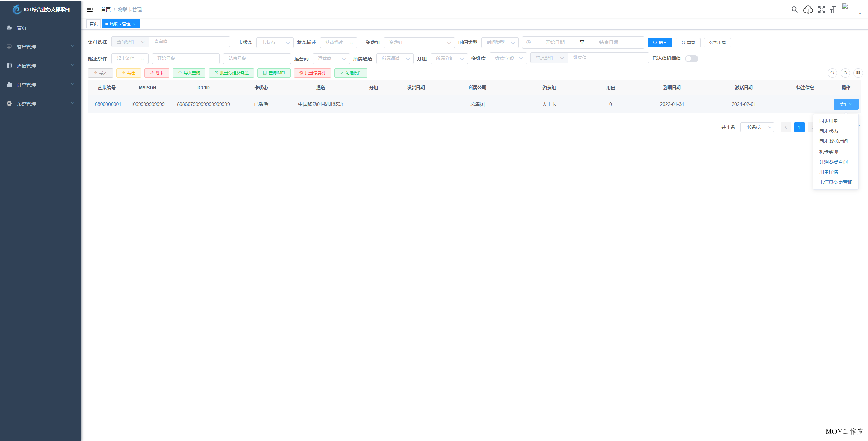The width and height of the screenshot is (868, 441).
Task: Open the 资费组 dropdown
Action: click(419, 43)
